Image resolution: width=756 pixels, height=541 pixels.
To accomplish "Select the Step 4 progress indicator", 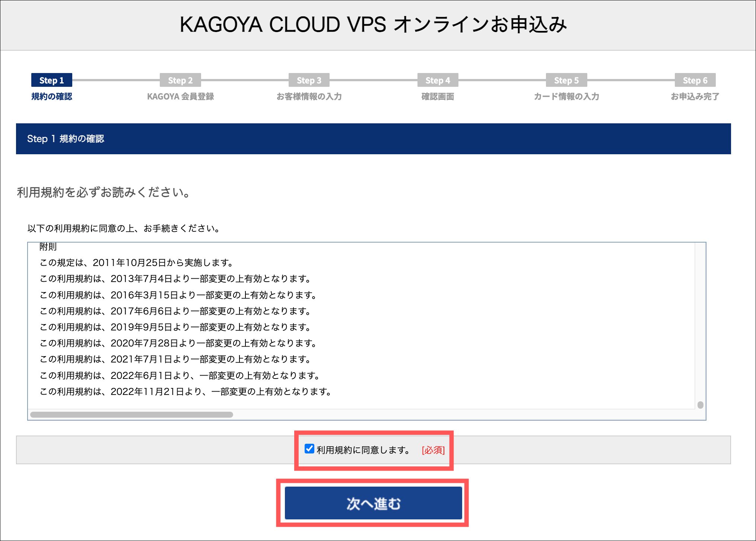I will click(438, 80).
